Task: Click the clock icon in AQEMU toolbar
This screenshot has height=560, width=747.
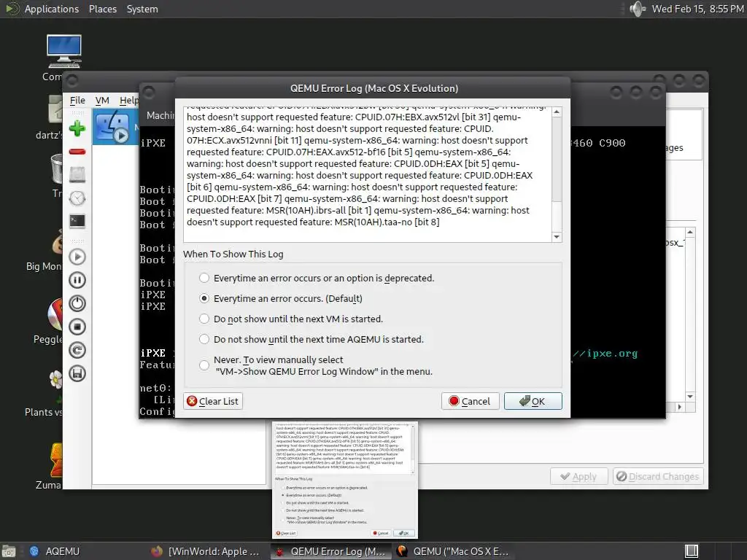Action: click(x=77, y=198)
